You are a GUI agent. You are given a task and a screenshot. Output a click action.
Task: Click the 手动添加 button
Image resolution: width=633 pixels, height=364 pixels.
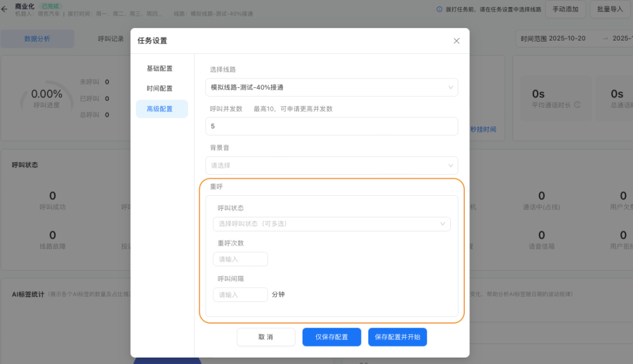tap(565, 9)
